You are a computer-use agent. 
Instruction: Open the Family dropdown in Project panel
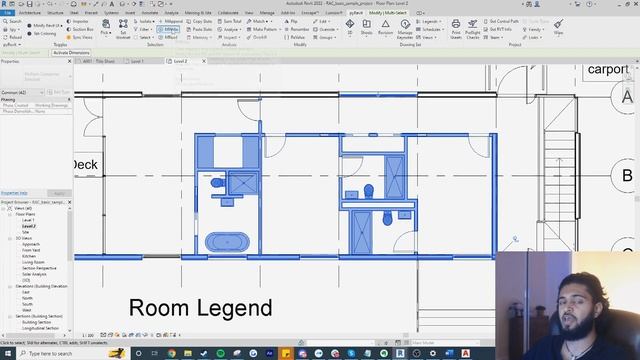click(x=533, y=29)
